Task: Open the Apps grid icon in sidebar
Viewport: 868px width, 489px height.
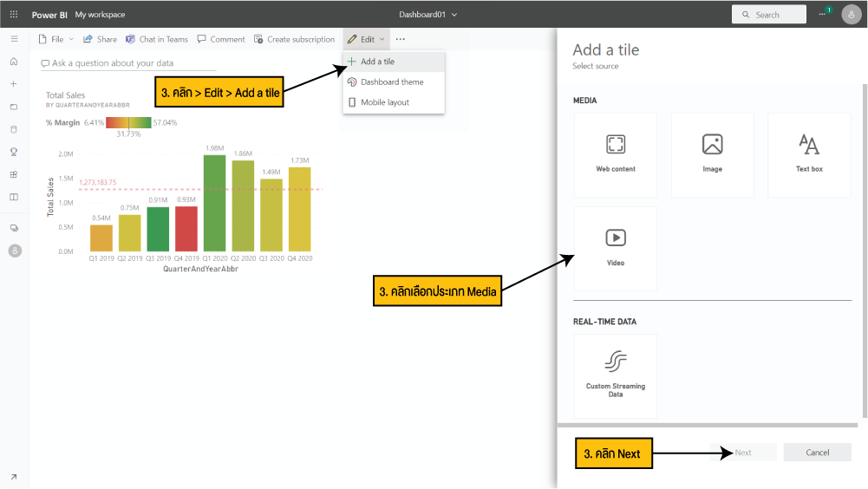Action: pyautogui.click(x=14, y=174)
